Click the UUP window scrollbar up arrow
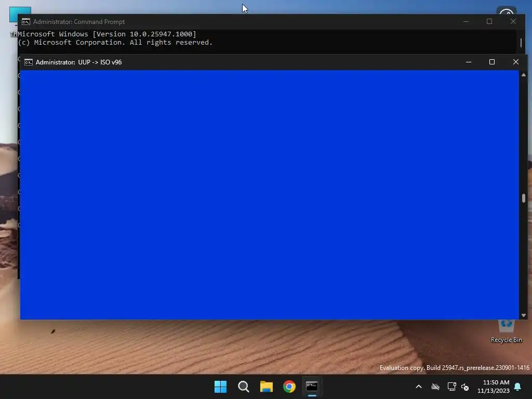The width and height of the screenshot is (532, 399). [x=524, y=75]
